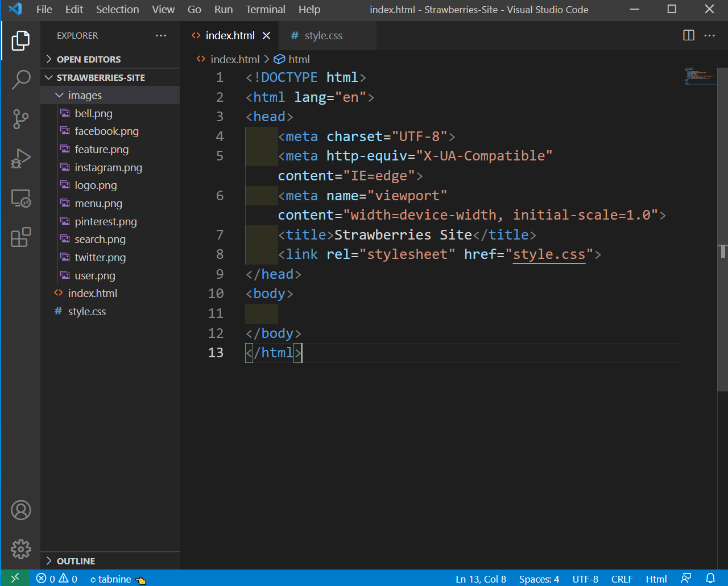The width and height of the screenshot is (728, 586).
Task: Change language mode via Html
Action: [x=656, y=579]
